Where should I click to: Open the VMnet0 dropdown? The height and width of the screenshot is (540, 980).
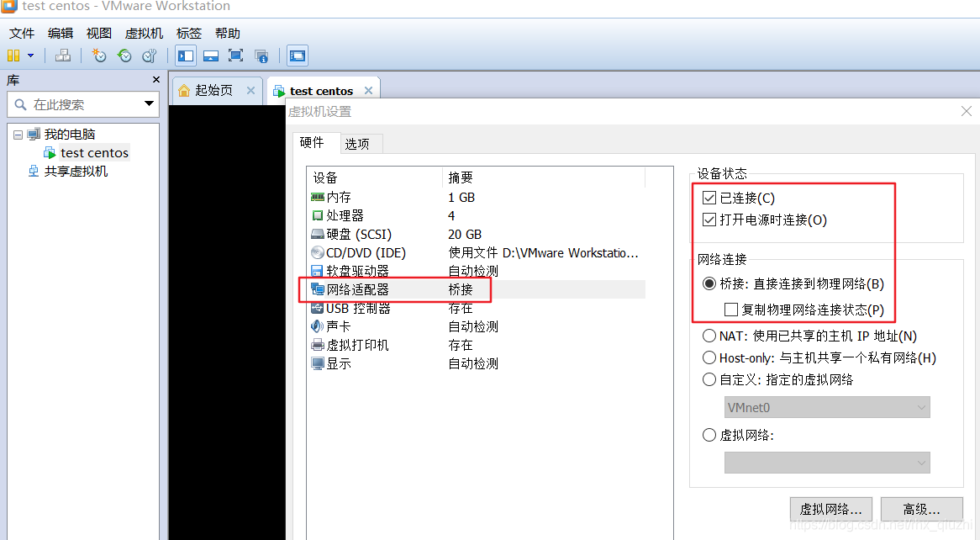pos(827,407)
